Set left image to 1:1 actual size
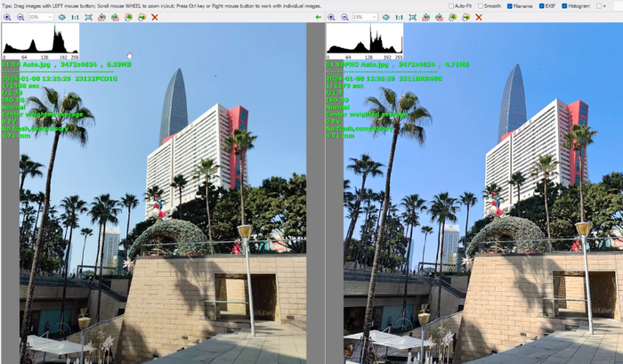 (75, 17)
